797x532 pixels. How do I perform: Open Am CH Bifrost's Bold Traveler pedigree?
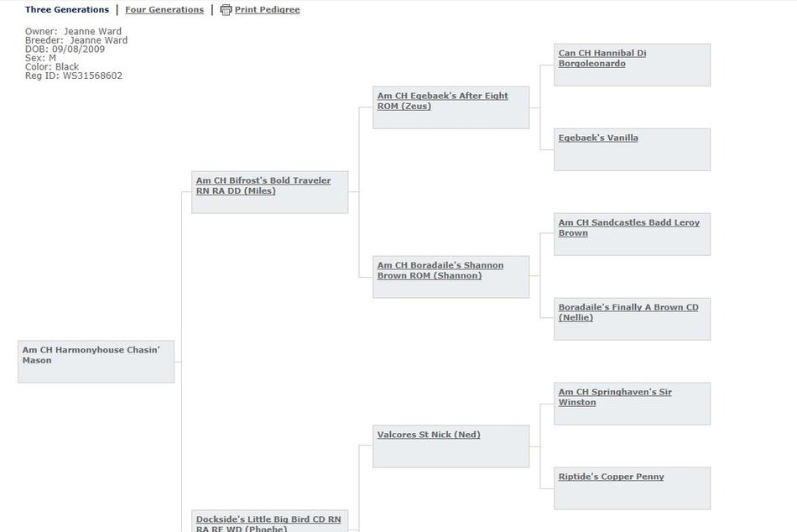263,185
